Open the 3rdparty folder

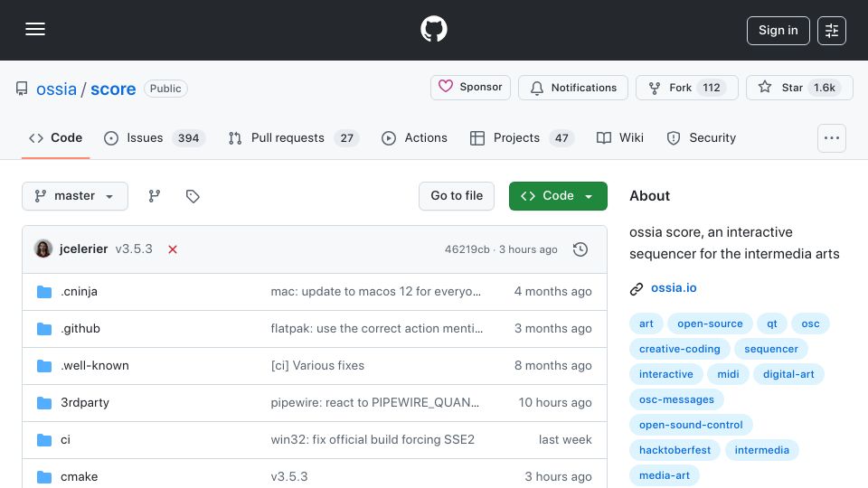(85, 403)
